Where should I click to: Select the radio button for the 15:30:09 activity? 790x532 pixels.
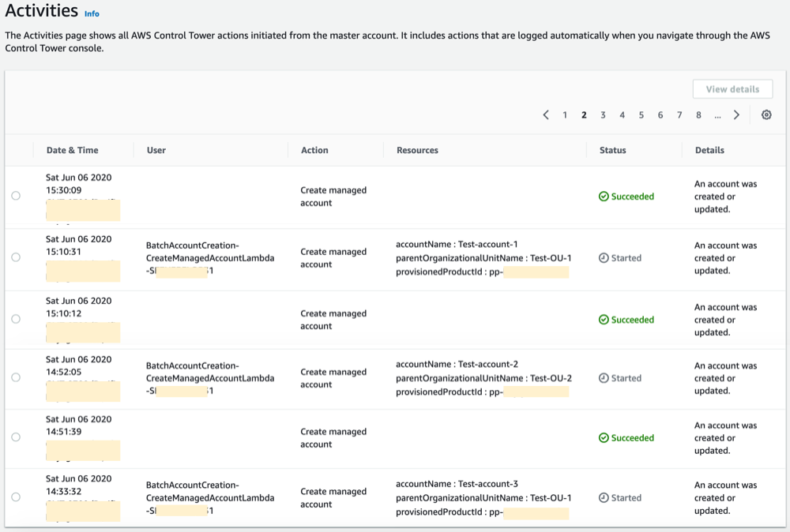[16, 197]
